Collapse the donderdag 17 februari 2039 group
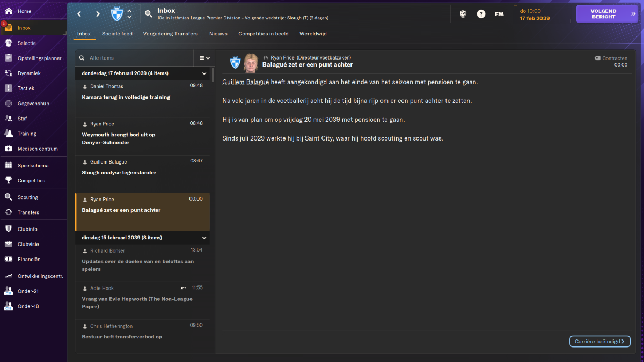The image size is (644, 362). point(204,73)
